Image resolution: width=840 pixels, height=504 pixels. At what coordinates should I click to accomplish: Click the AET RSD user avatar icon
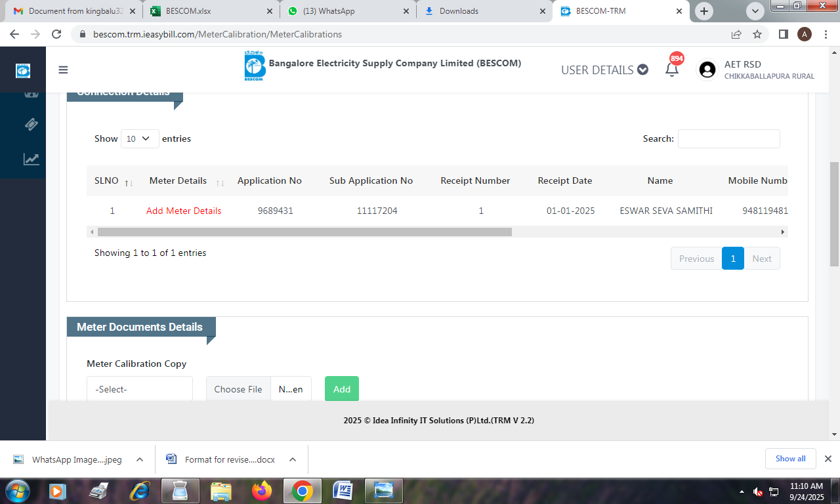click(x=707, y=70)
